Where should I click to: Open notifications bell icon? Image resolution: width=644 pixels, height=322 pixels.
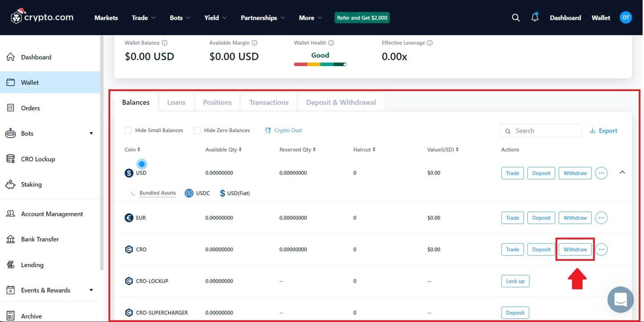pos(535,17)
